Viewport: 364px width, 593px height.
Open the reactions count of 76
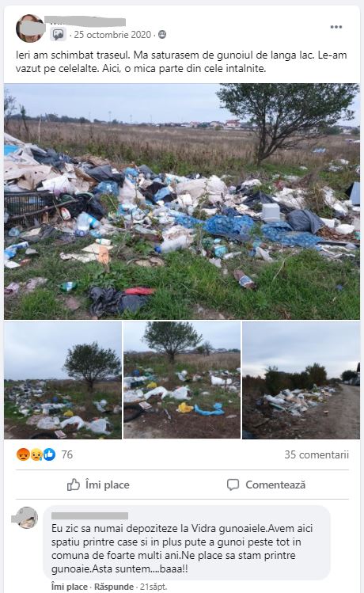coord(67,454)
